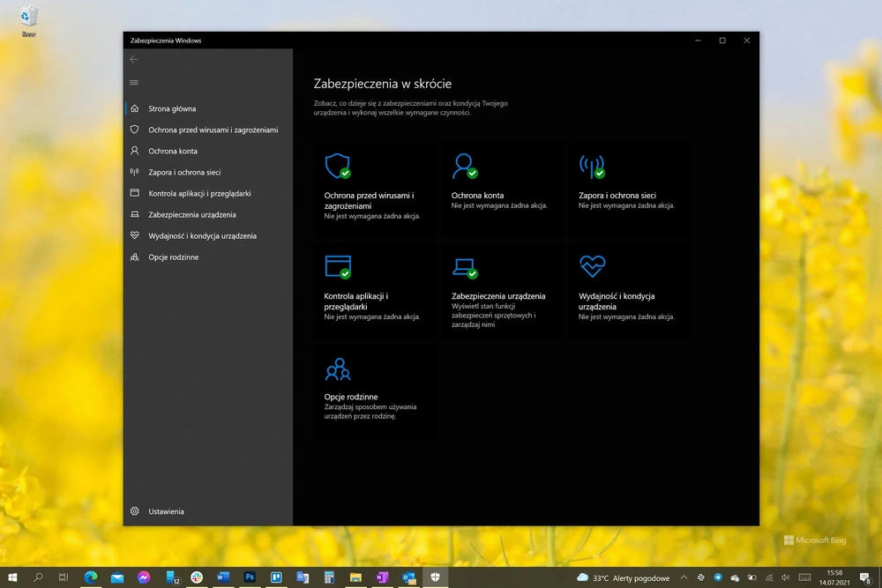Click the OneDrive cloud tray icon
882x588 pixels.
click(735, 578)
